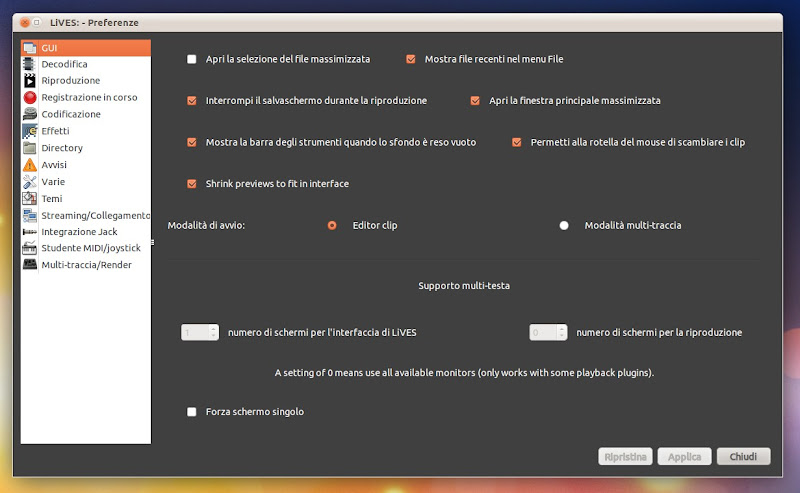Click the Directory folder icon
This screenshot has width=800, height=493.
30,148
